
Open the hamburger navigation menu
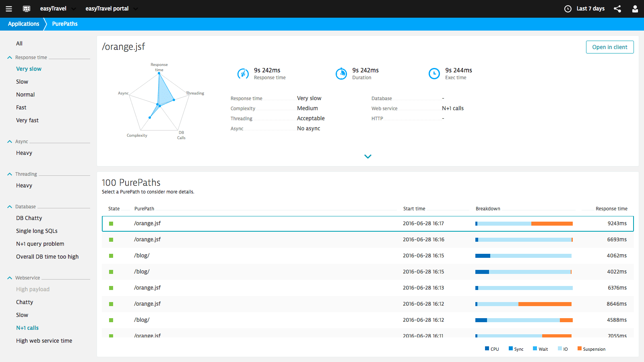pos(9,9)
